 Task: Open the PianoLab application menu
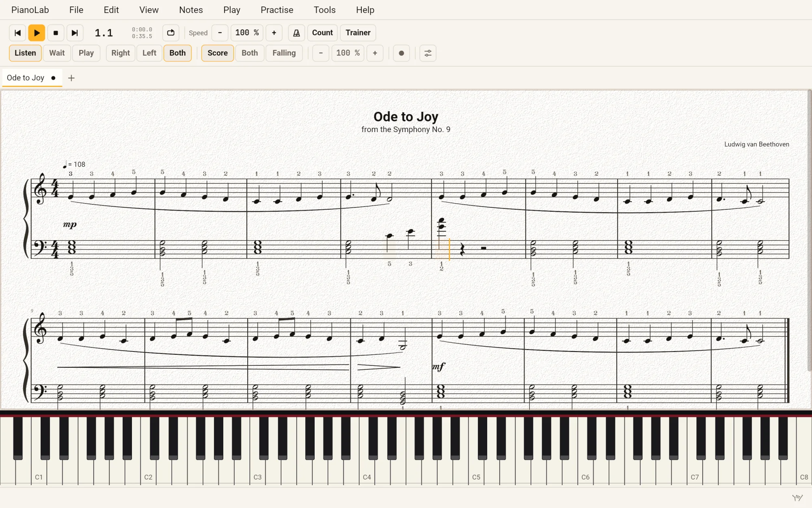click(x=30, y=10)
